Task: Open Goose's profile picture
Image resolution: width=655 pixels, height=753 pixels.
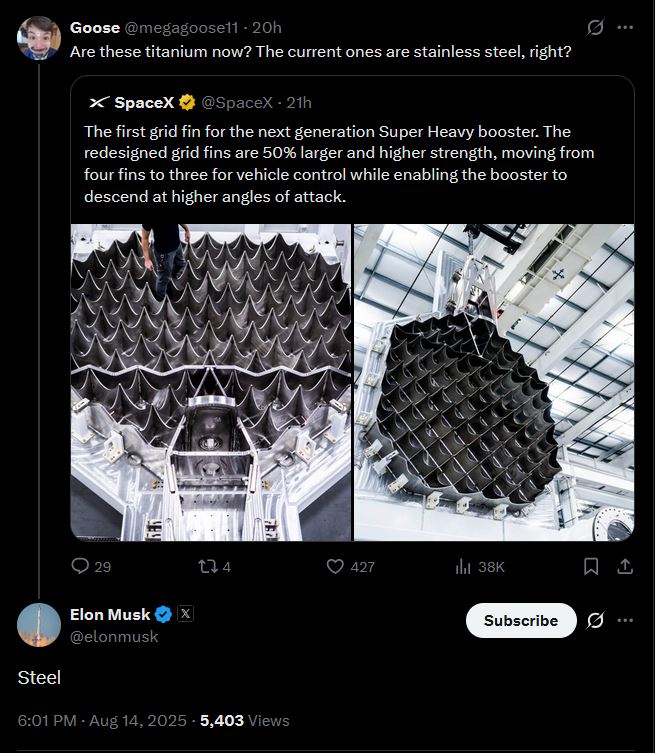Action: coord(39,38)
